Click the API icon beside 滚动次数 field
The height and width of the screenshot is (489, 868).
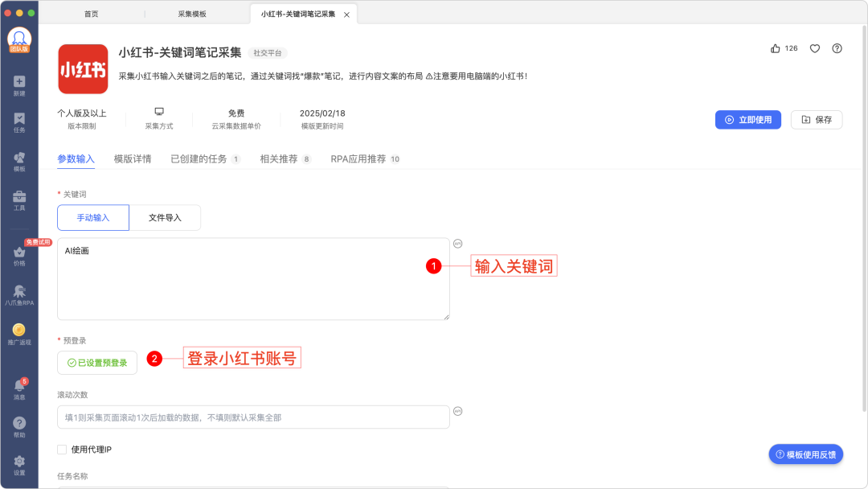point(458,411)
